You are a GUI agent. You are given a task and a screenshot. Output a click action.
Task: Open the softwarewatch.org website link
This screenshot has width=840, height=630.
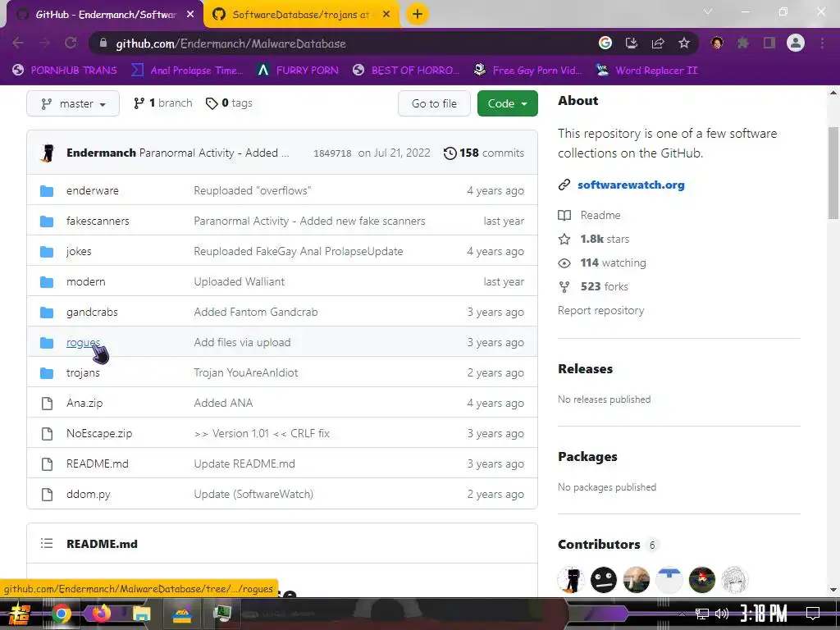click(631, 185)
